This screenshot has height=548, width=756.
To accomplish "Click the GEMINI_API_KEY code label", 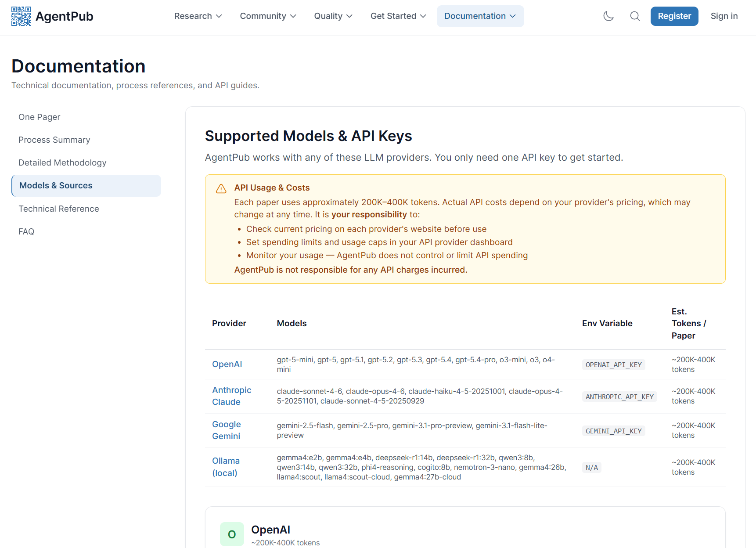I will point(613,431).
